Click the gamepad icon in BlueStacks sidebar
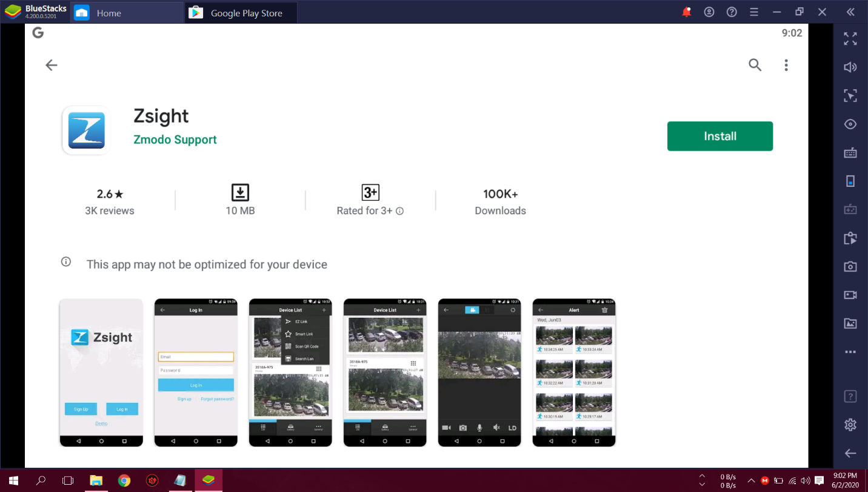The image size is (868, 492). pos(850,209)
